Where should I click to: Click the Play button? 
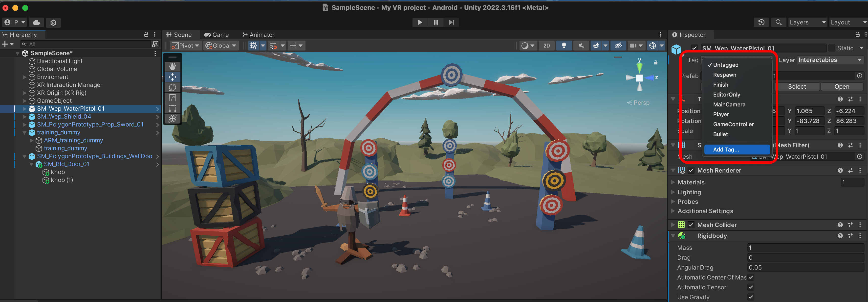[x=420, y=22]
